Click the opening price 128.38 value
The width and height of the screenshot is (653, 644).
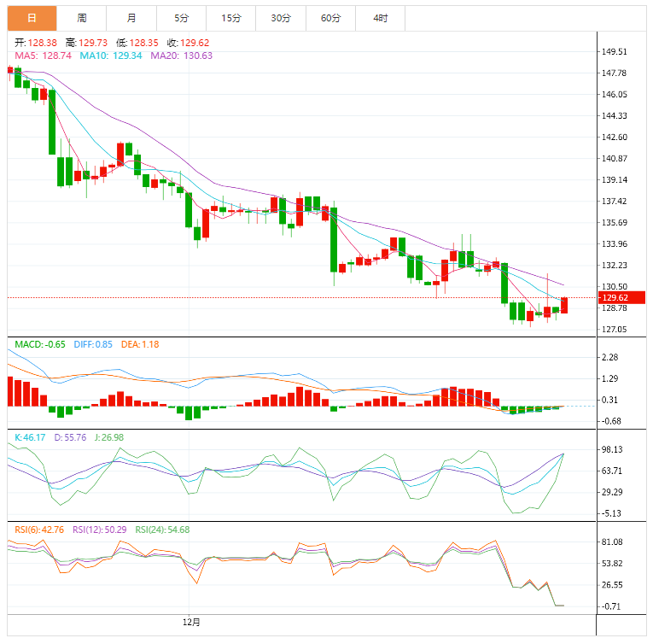pos(42,43)
